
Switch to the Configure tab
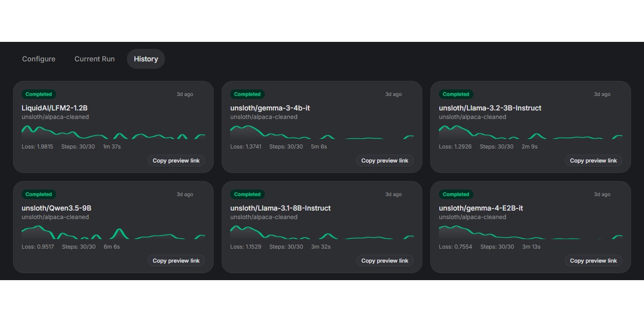click(x=39, y=59)
